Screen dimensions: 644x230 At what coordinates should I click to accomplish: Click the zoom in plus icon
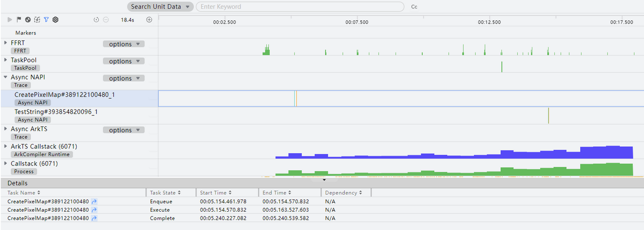pyautogui.click(x=149, y=19)
